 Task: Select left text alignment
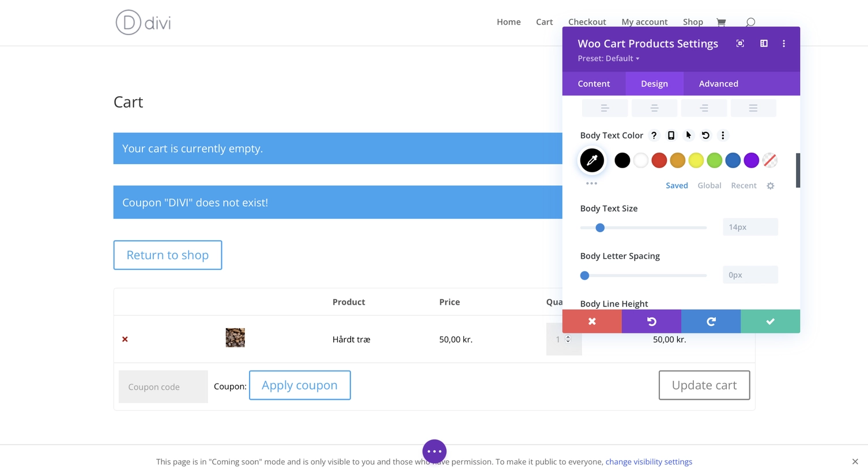point(605,108)
